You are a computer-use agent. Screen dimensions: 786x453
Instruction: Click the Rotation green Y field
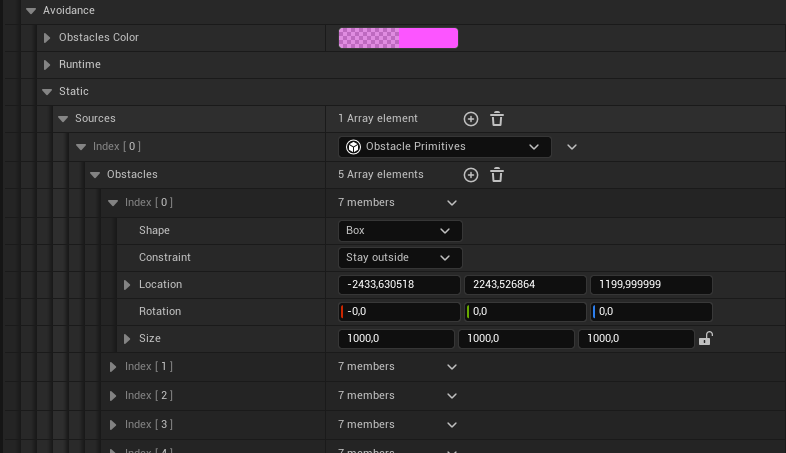525,312
